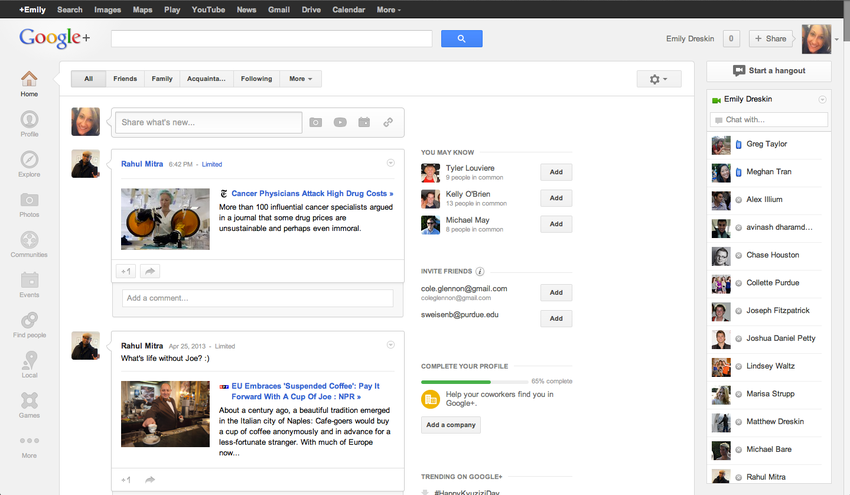Open the Profile sidebar icon
850x495 pixels.
point(29,119)
